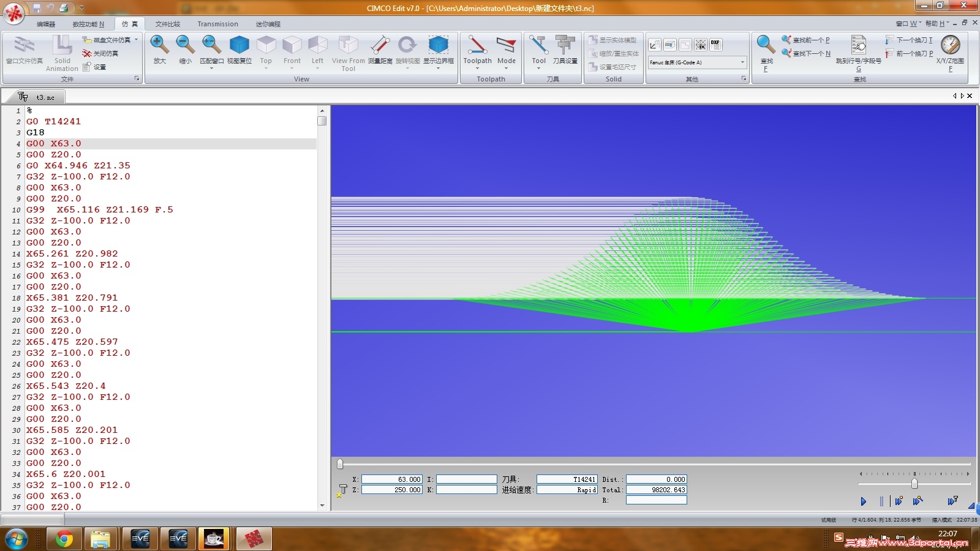Click find next (查找下一个 N) button
980x551 pixels.
click(x=807, y=53)
